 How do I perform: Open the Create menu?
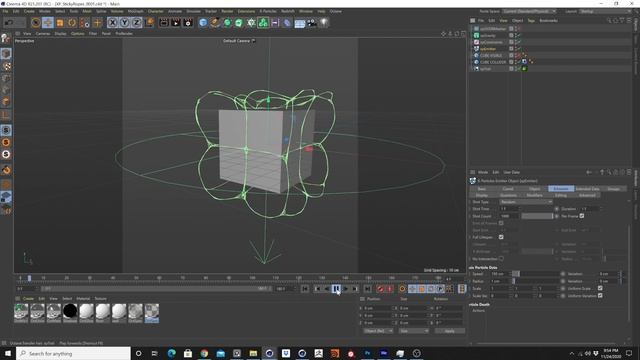[29, 11]
